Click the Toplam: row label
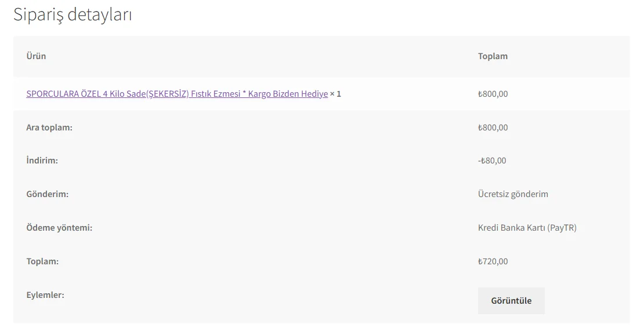This screenshot has width=644, height=335. click(x=42, y=261)
